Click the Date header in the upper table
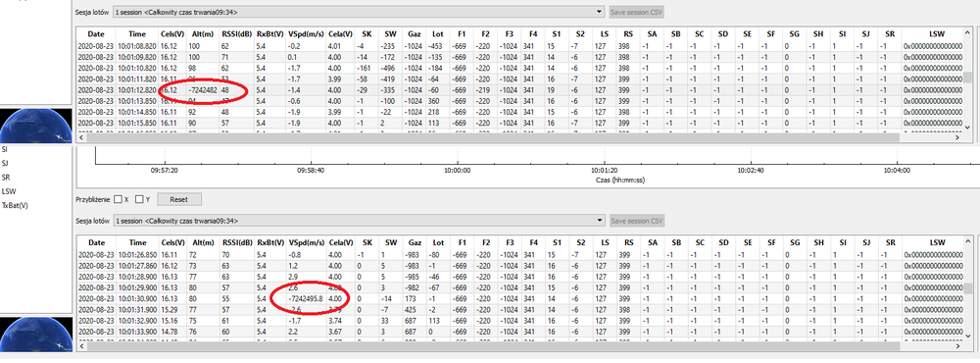This screenshot has height=363, width=980. (96, 33)
